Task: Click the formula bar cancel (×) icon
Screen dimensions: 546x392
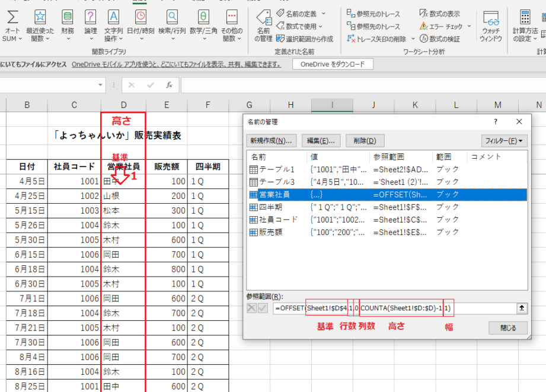Action: tap(131, 85)
